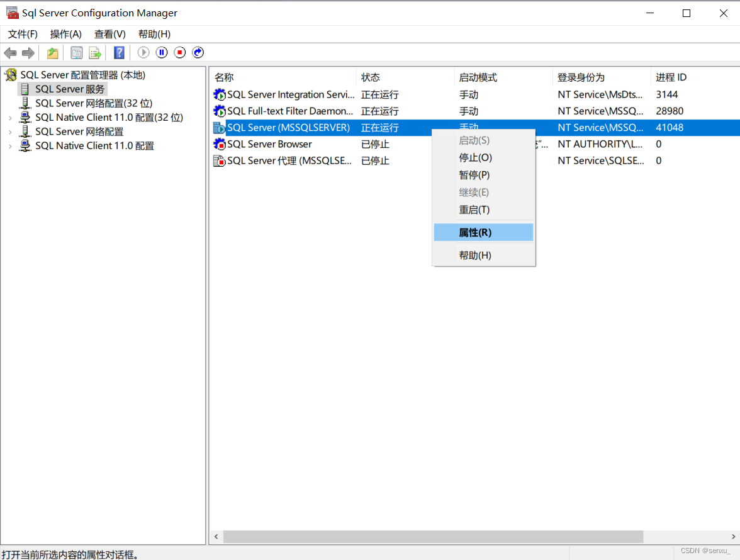Click the SQL Native Client 11.0 配置(32 位) icon

click(25, 118)
